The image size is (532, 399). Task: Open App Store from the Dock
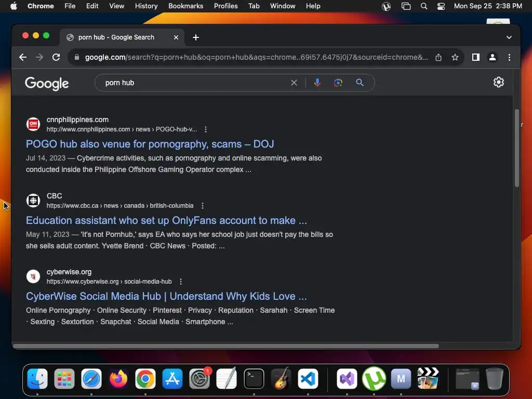coord(172,378)
